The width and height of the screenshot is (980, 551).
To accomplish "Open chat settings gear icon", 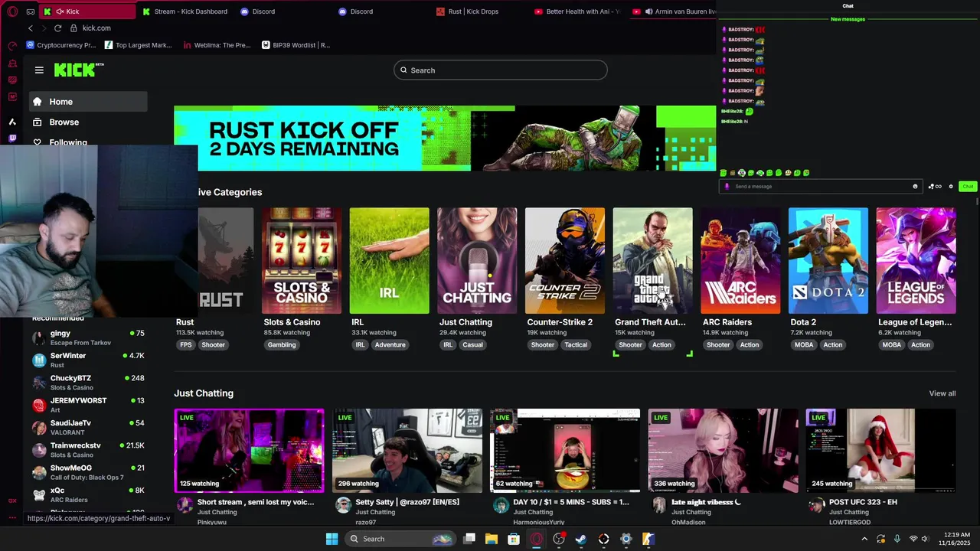I will [x=951, y=187].
